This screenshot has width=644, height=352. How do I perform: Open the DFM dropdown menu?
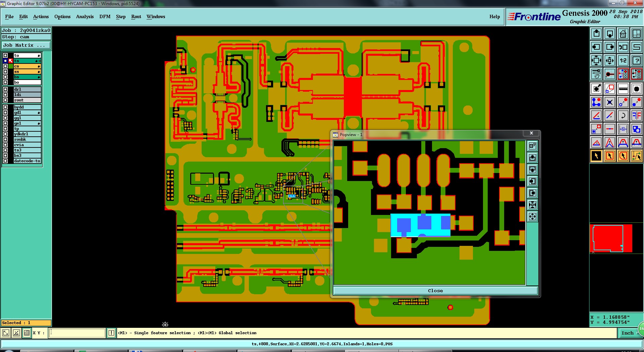click(x=105, y=16)
